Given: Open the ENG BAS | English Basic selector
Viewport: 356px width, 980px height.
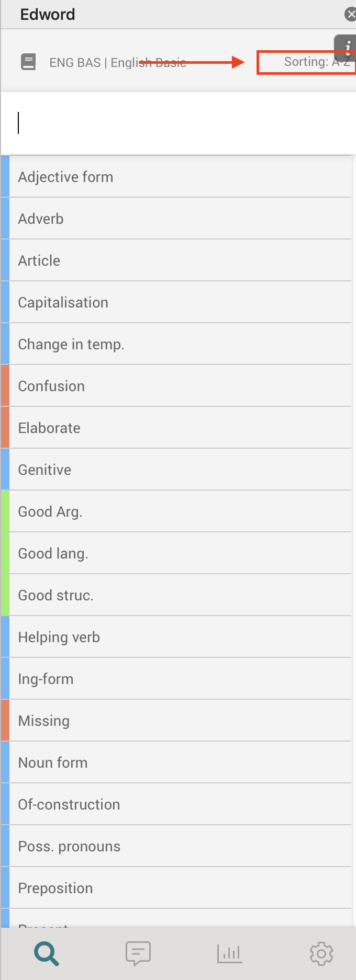Looking at the screenshot, I should [x=118, y=63].
